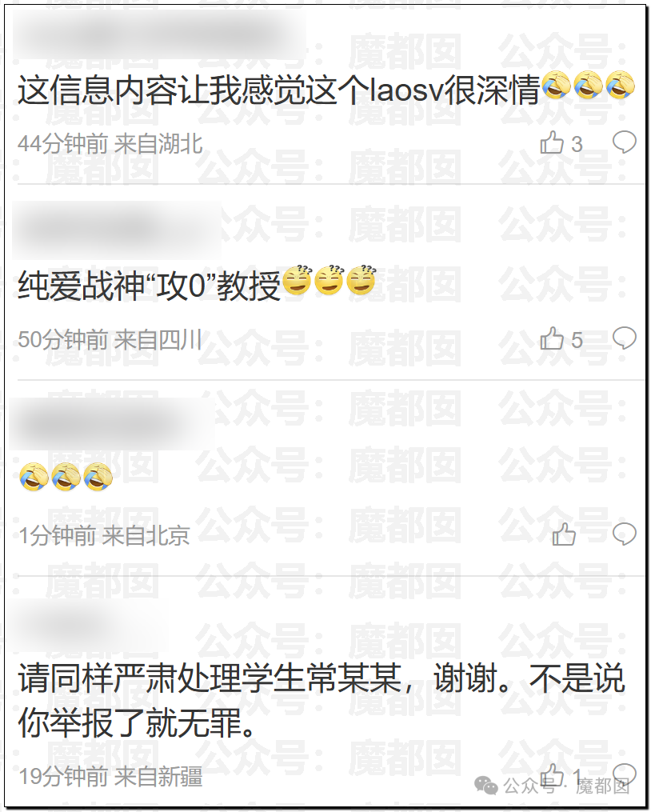Give a thumbs-up to the 北京 emoji-only comment
Image resolution: width=651 pixels, height=812 pixels.
click(x=564, y=534)
